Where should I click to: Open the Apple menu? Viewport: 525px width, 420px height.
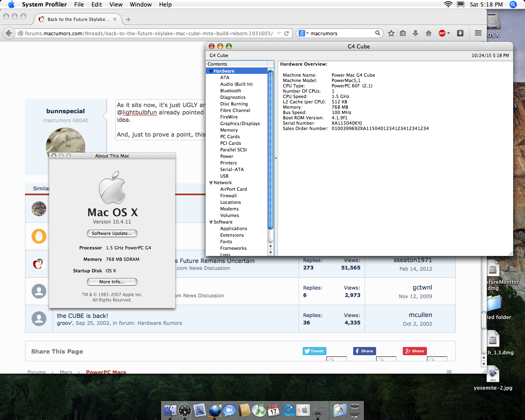pyautogui.click(x=11, y=5)
